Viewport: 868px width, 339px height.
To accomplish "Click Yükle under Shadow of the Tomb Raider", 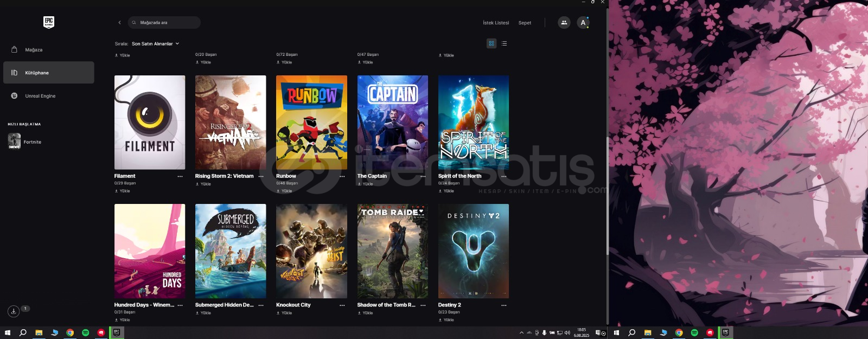I will [365, 313].
